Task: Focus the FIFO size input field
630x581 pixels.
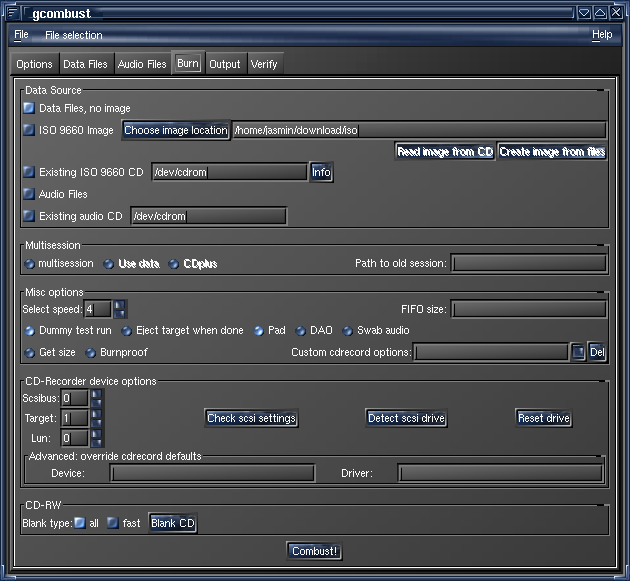Action: (x=528, y=309)
